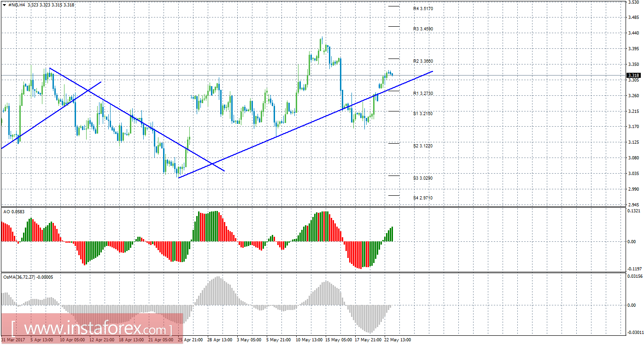Click the 3.170 price scale value
644x345 pixels.
(633, 127)
